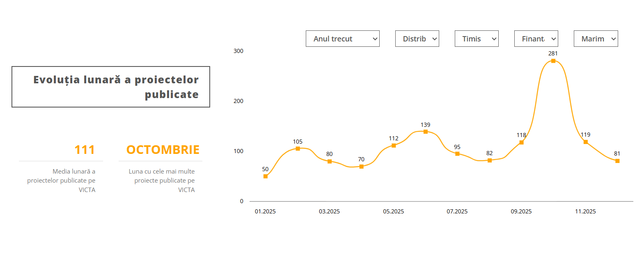Expand the "Finant" filter dropdown
This screenshot has width=644, height=261.
coord(536,39)
